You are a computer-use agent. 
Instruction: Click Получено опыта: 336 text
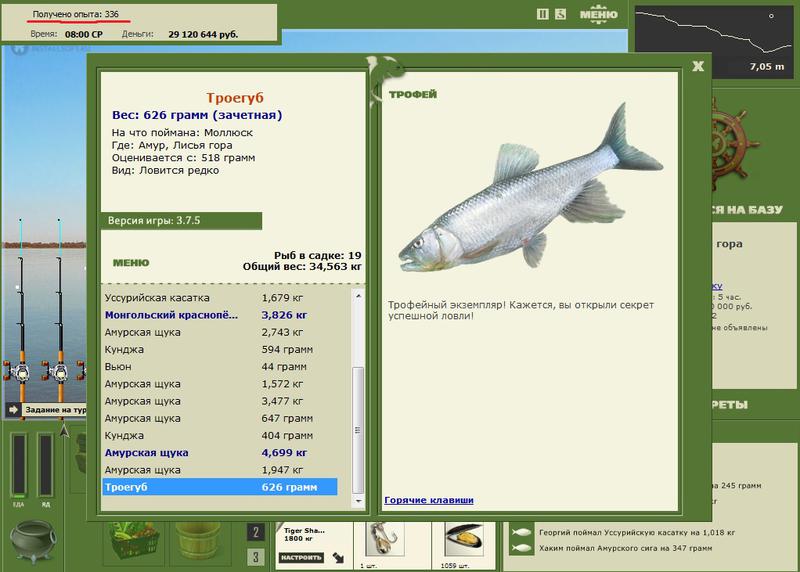coord(76,14)
